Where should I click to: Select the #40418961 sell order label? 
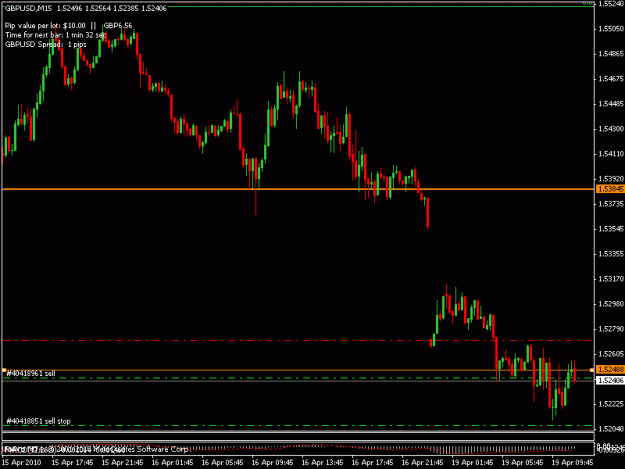pos(31,373)
